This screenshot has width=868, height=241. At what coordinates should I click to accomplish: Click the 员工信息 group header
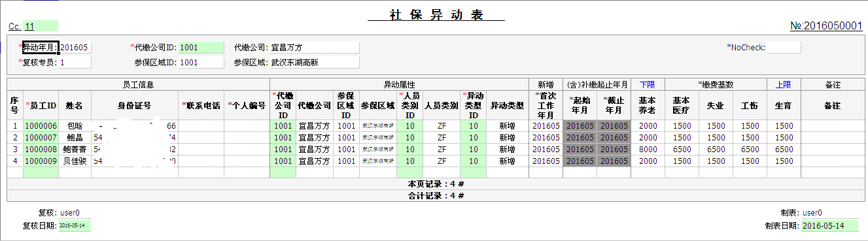138,84
